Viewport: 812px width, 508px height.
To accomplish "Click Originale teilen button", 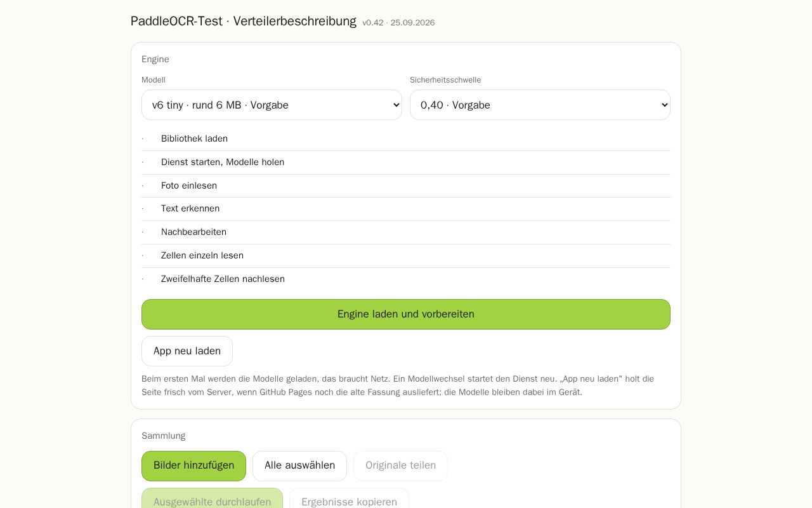I will tap(400, 466).
